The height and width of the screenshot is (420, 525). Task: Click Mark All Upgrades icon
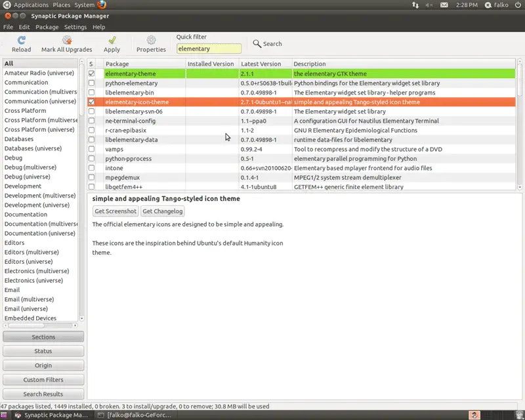tap(67, 40)
